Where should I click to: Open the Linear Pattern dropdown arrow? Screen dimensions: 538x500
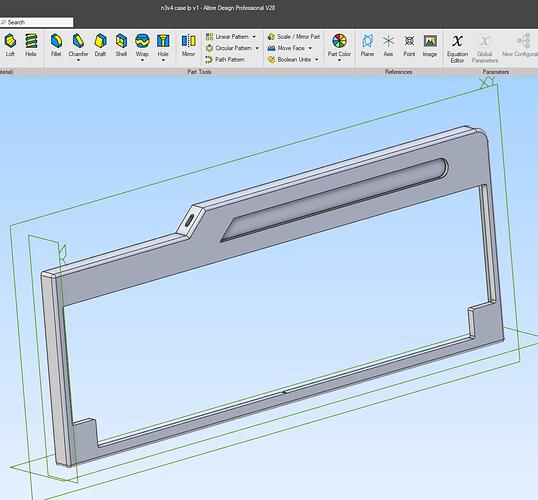pos(254,37)
